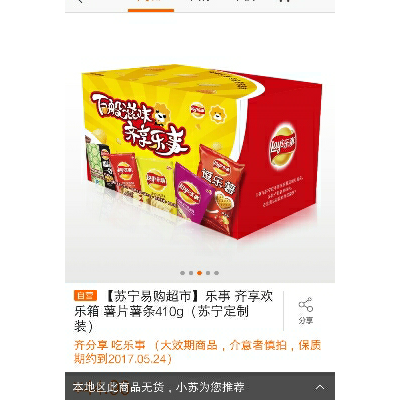400x400 pixels.
Task: Switch to the second top navigation tab
Action: (199, 2)
